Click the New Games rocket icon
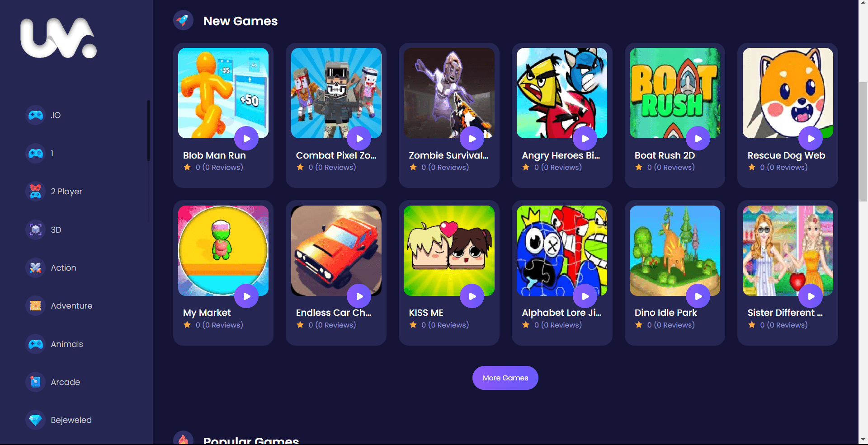The image size is (868, 445). pyautogui.click(x=183, y=20)
